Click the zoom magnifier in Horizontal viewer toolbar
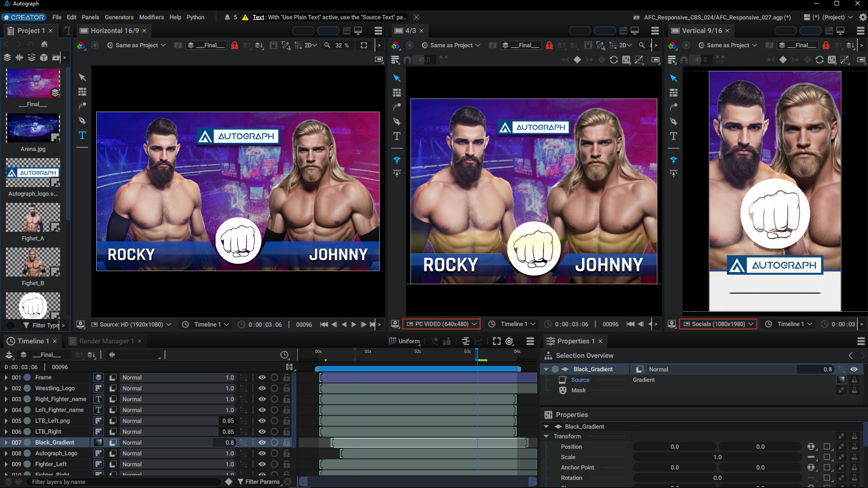The height and width of the screenshot is (488, 868). click(327, 45)
